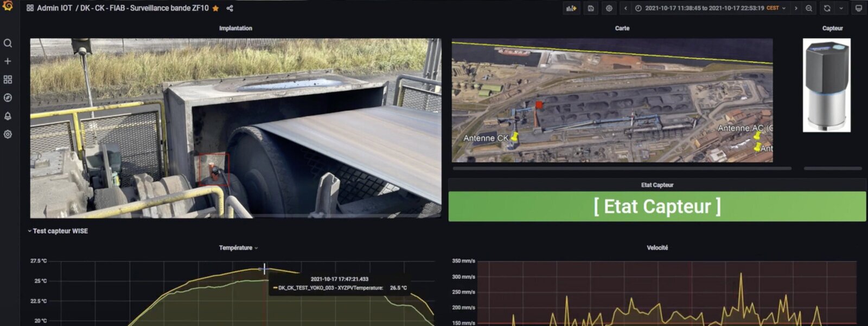Screen dimensions: 868x326
Task: Click the Create plus icon in sidebar
Action: coord(8,61)
